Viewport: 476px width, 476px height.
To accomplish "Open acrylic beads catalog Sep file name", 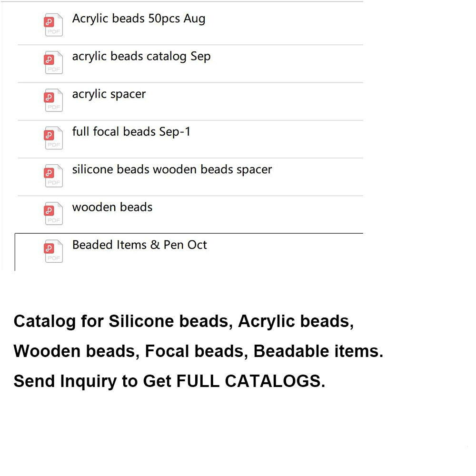I will click(x=141, y=57).
